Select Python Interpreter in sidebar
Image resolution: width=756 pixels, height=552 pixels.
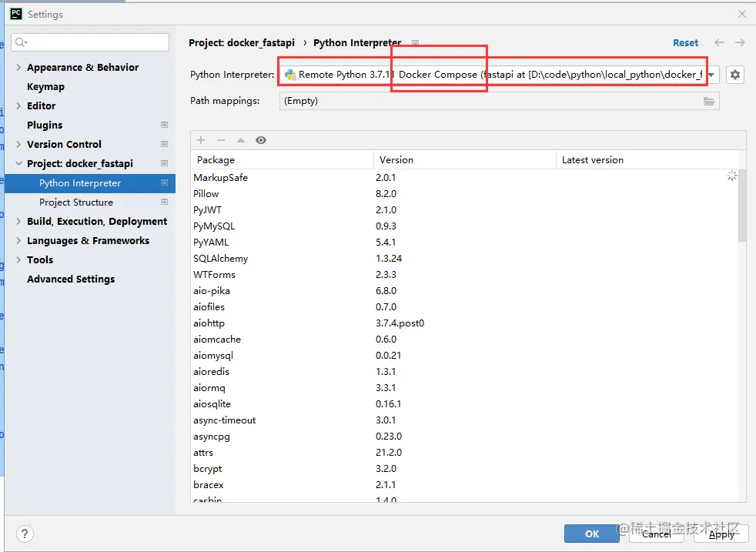[x=90, y=183]
